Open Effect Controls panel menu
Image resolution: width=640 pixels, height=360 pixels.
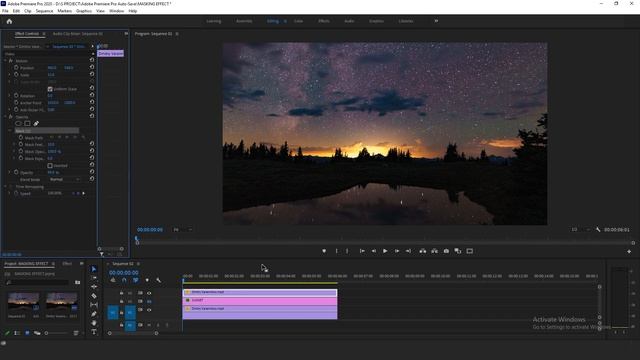pyautogui.click(x=44, y=34)
